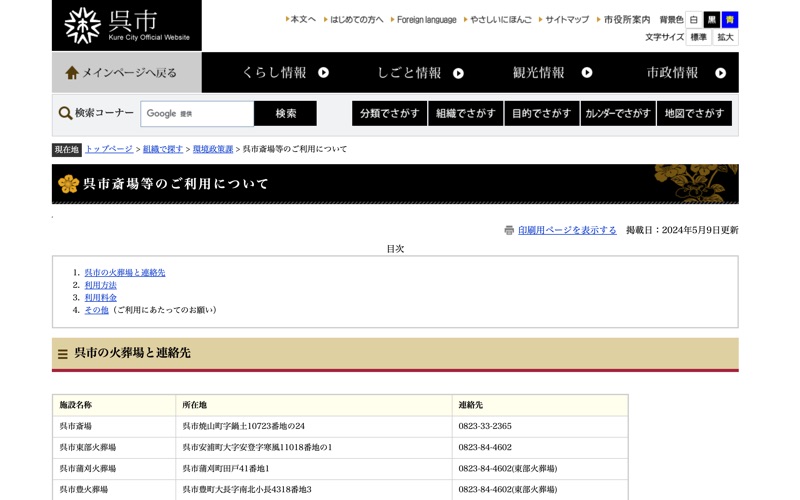This screenshot has width=800, height=500.
Task: Set background color to black (黒)
Action: pos(712,20)
